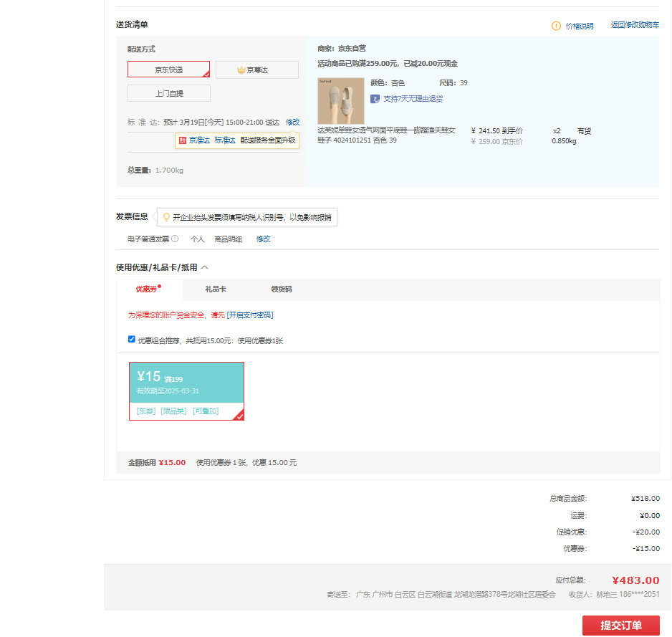The height and width of the screenshot is (637, 672).
Task: Click the info icon beside 电子普通发票
Action: tap(175, 239)
